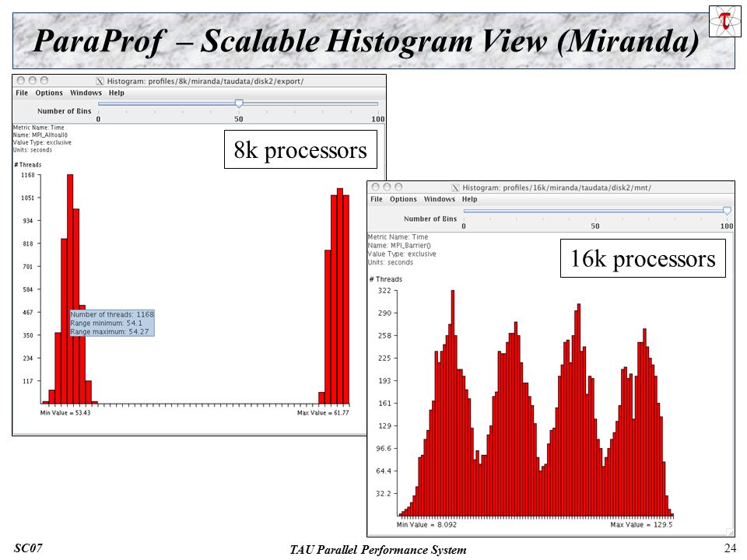Click 'Number of threads: 1168' tooltip text
The height and width of the screenshot is (560, 747).
click(112, 315)
